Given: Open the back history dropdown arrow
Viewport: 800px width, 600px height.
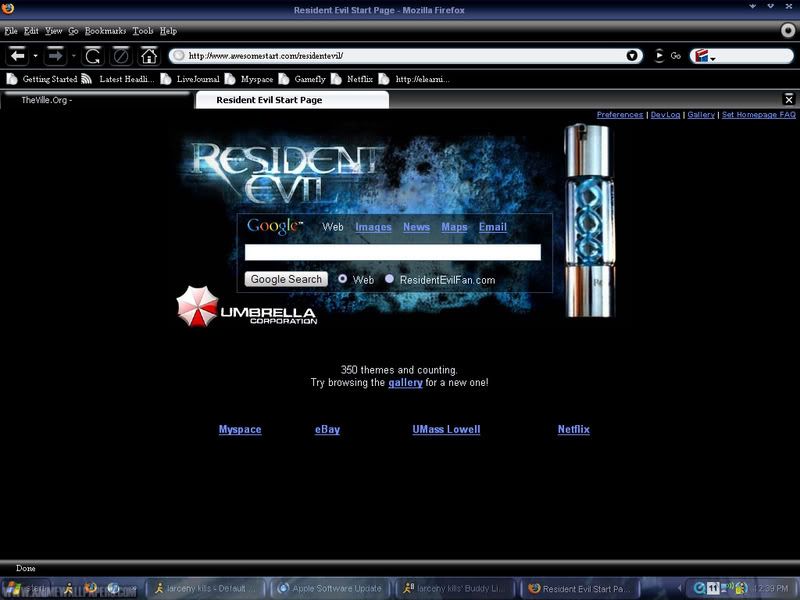Looking at the screenshot, I should [35, 56].
